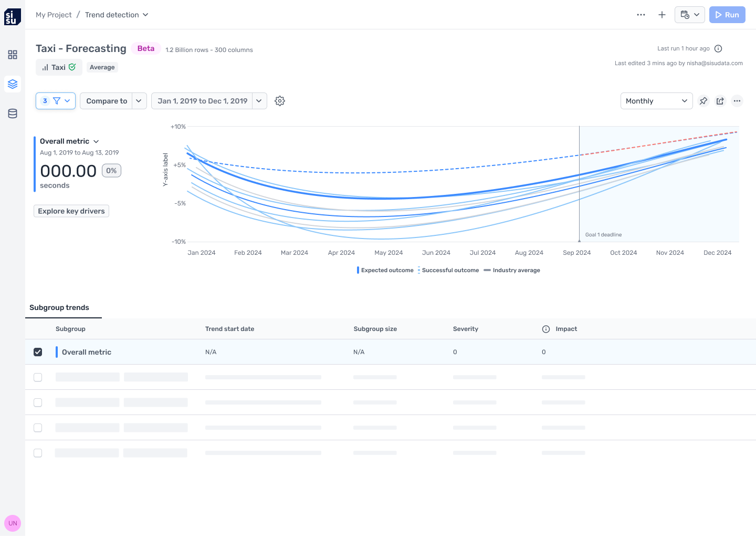Click the Sisu logo icon
Screen dimensions: 756x538
pyautogui.click(x=13, y=17)
